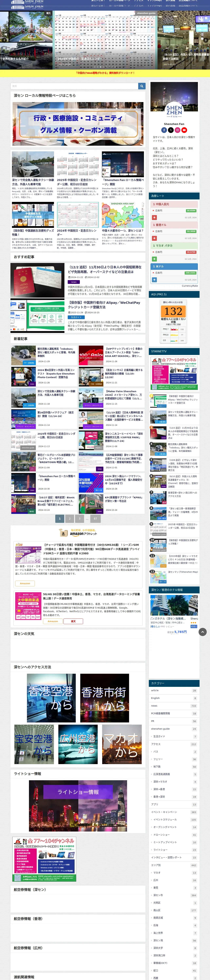Open the 香港市街から access tile
Viewport: 210px width, 980px height.
point(105,698)
